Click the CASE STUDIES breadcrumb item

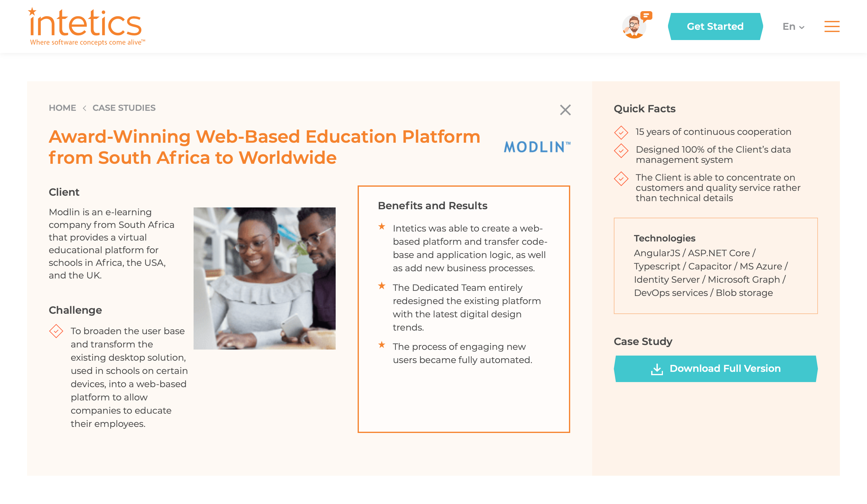(x=124, y=107)
